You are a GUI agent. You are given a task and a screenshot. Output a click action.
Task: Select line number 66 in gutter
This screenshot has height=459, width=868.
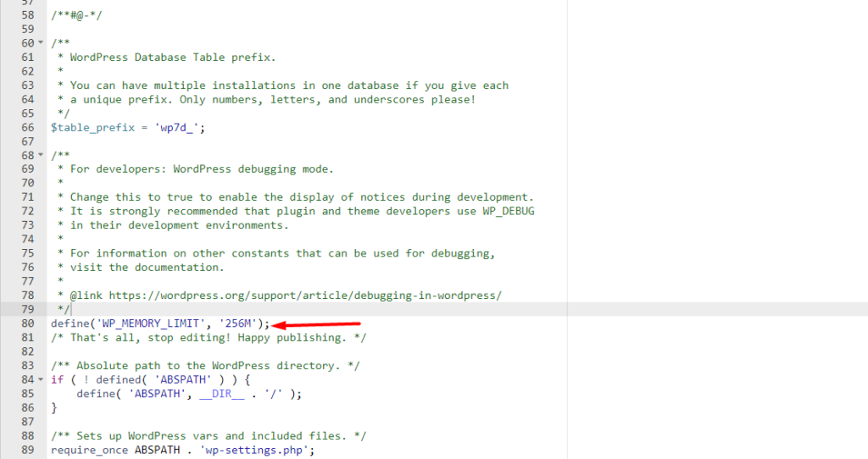pos(28,128)
